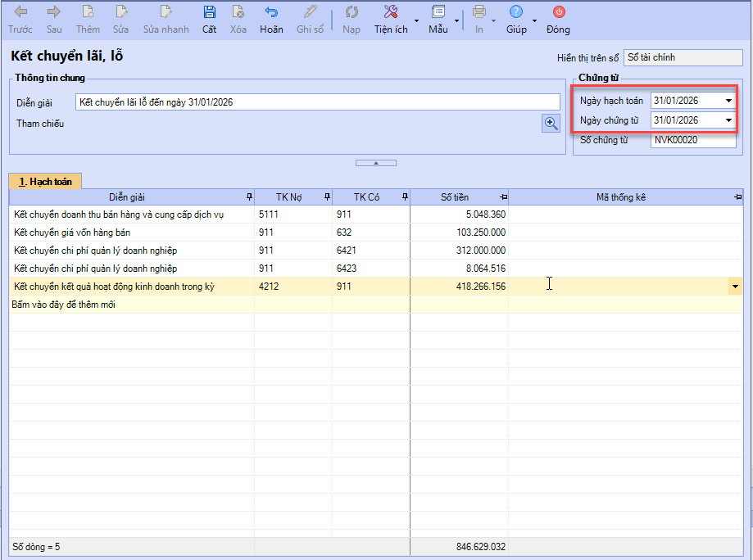Click the Diễn giải description text field
The width and height of the screenshot is (753, 560).
[317, 102]
